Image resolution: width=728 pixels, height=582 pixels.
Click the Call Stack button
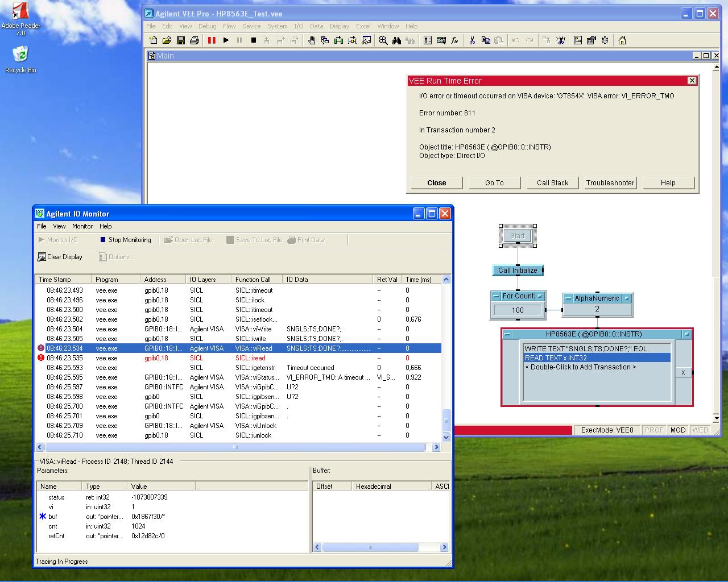click(552, 183)
